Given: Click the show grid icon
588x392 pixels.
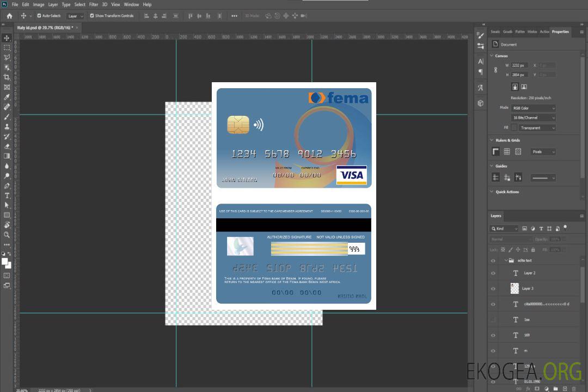Looking at the screenshot, I should (507, 151).
